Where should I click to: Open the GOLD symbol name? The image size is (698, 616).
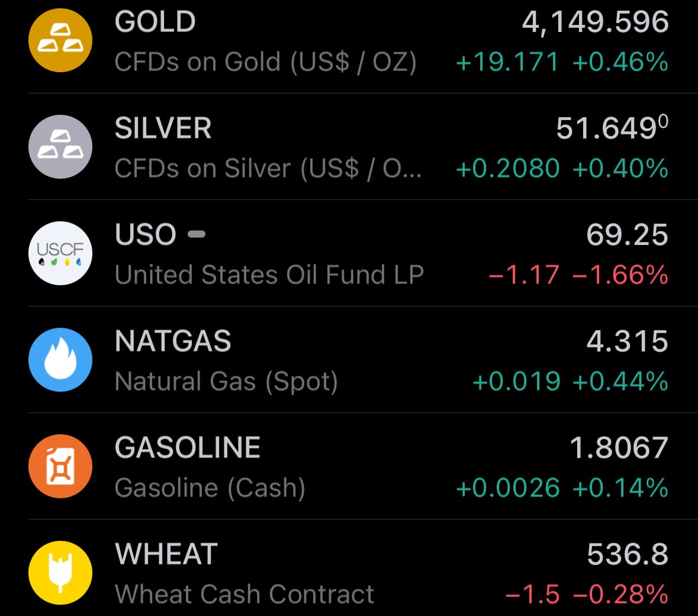[x=155, y=22]
